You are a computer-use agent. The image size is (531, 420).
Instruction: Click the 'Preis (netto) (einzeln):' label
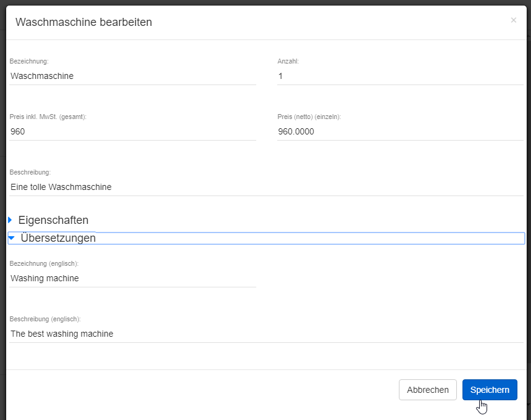pos(309,117)
